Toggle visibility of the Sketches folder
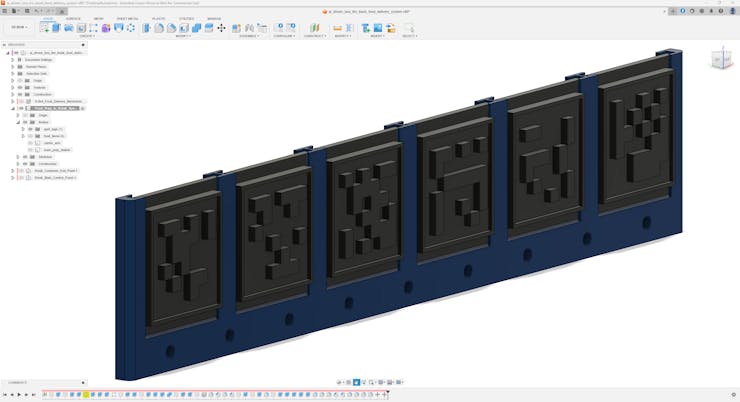This screenshot has width=740, height=402. [27, 157]
